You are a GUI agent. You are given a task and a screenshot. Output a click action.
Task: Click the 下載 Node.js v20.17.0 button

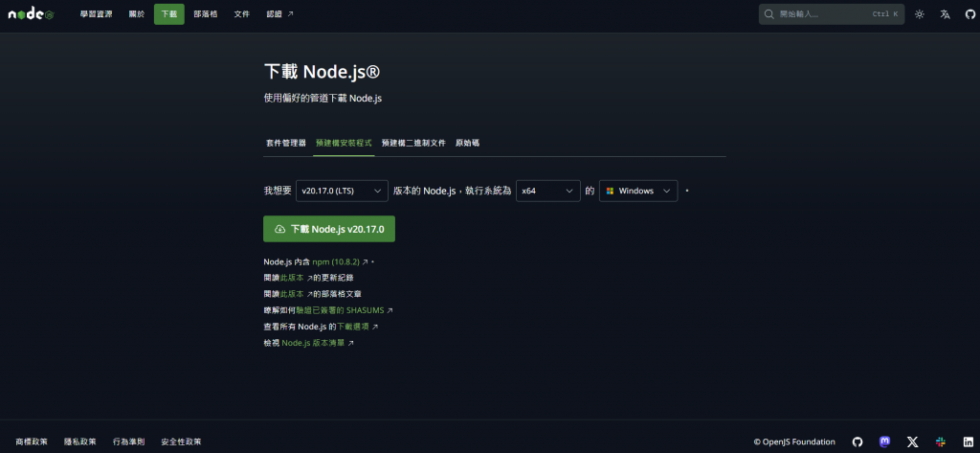pyautogui.click(x=329, y=229)
